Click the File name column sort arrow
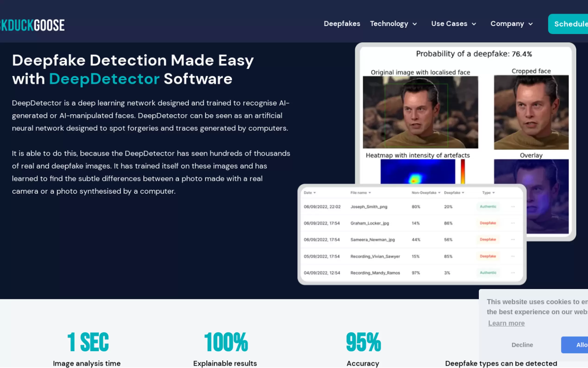This screenshot has width=588, height=368. (370, 193)
